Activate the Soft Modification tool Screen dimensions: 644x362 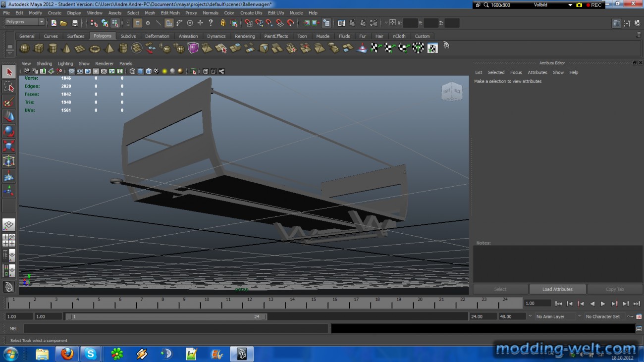click(9, 176)
